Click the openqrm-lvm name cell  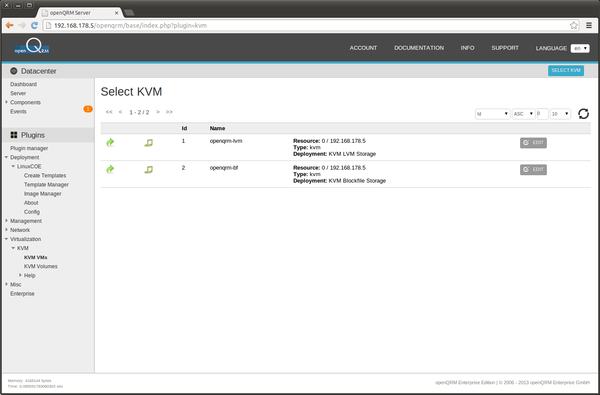point(226,141)
